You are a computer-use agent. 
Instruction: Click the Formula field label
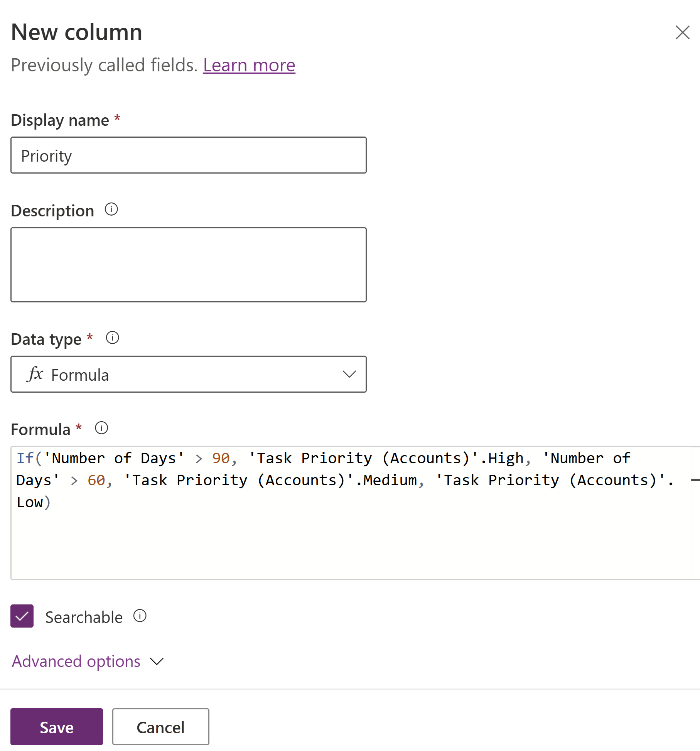(x=40, y=429)
